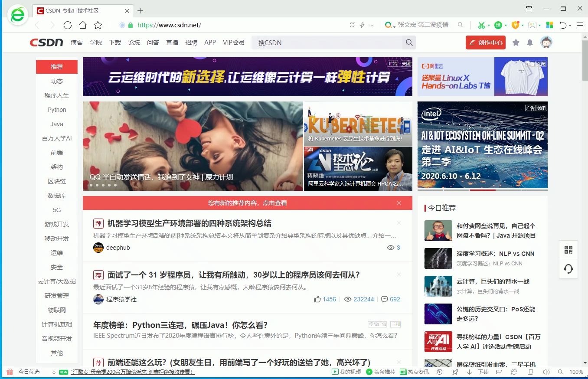Image resolution: width=588 pixels, height=379 pixels.
Task: Open the Intel AI&IoT summit ad image
Action: pos(483,145)
